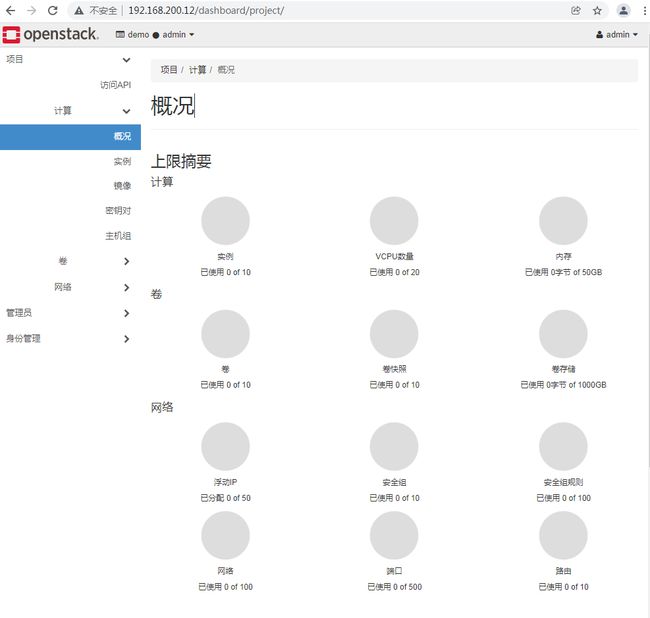The width and height of the screenshot is (650, 618).
Task: Click 概况 in the breadcrumb
Action: (x=226, y=70)
